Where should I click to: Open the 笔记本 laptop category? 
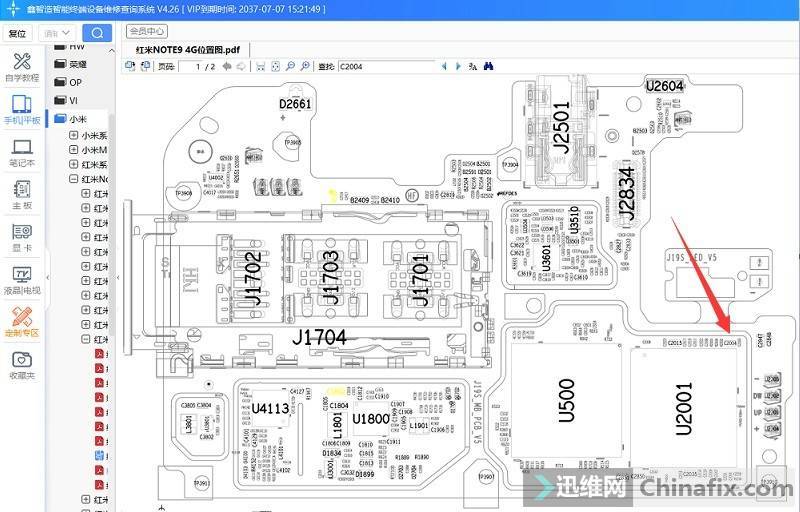pos(22,152)
